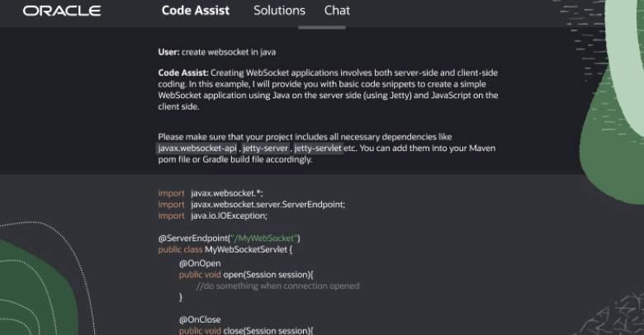
Task: Click the user prompt 'create websocket in java'
Action: [x=229, y=52]
